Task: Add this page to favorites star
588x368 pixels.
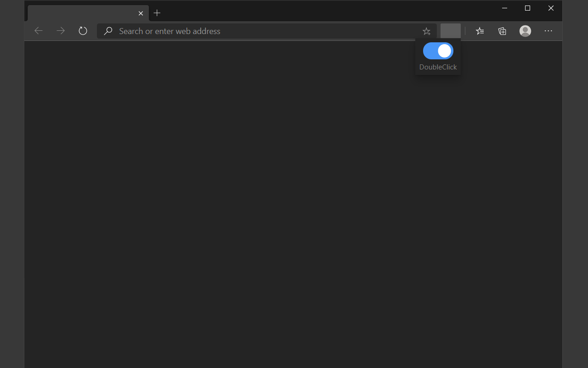Action: (x=427, y=31)
